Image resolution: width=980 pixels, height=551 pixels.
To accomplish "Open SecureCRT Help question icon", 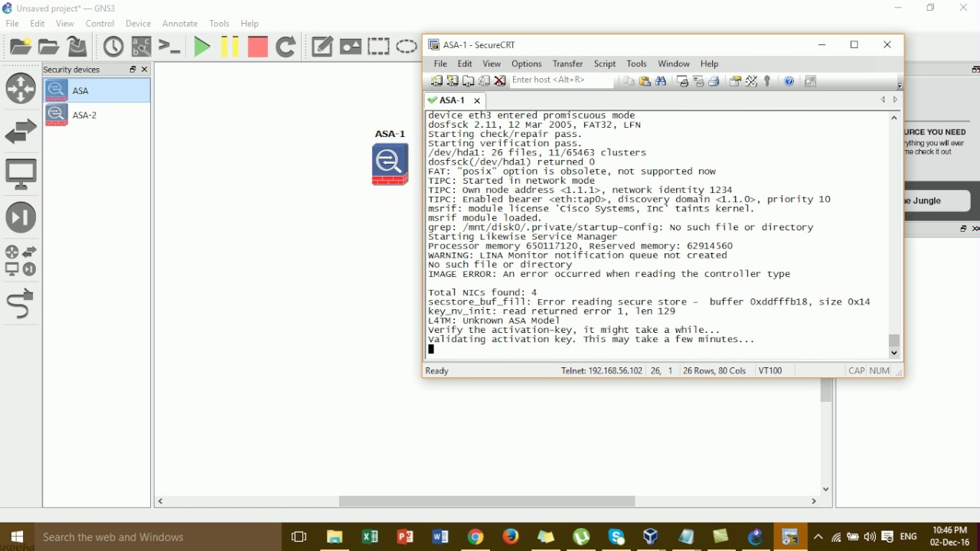I will click(789, 81).
